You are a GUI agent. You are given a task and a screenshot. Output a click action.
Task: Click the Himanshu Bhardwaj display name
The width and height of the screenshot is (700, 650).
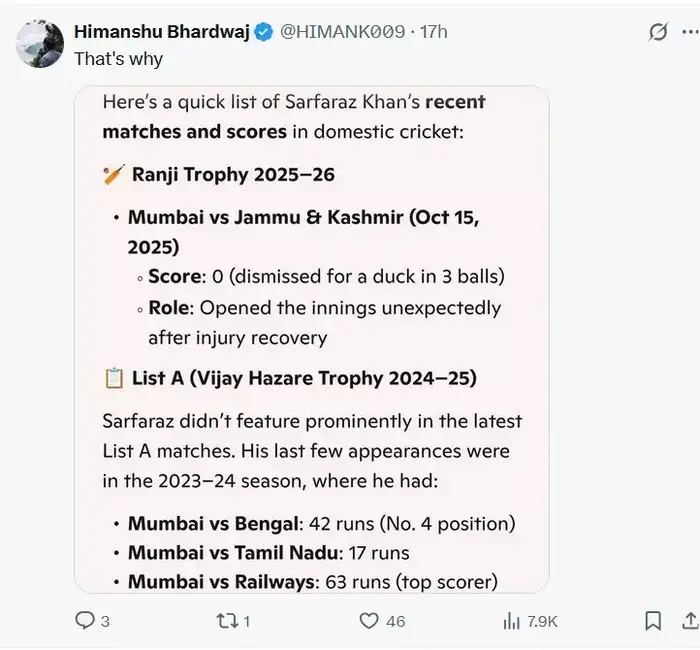pos(161,32)
